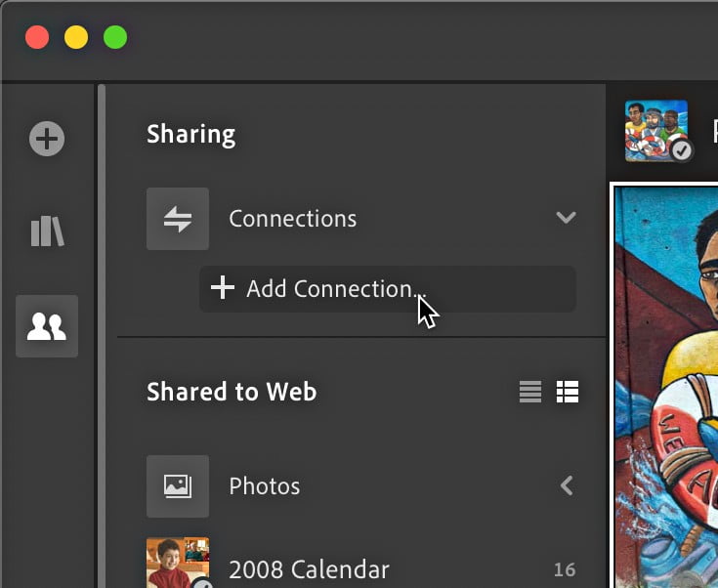The image size is (718, 588).
Task: Switch to compact list view in Shared to Web
Action: pyautogui.click(x=530, y=393)
